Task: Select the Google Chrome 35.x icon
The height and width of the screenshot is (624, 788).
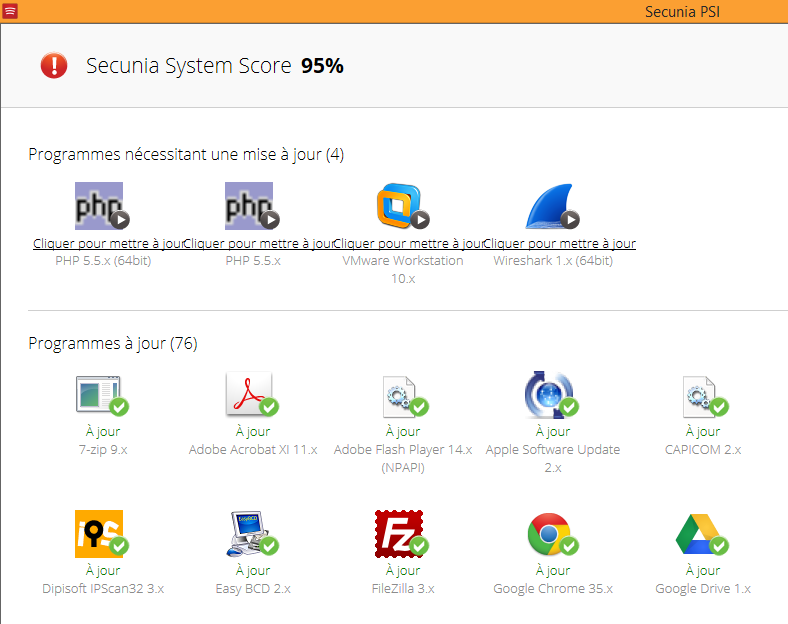Action: pos(551,534)
